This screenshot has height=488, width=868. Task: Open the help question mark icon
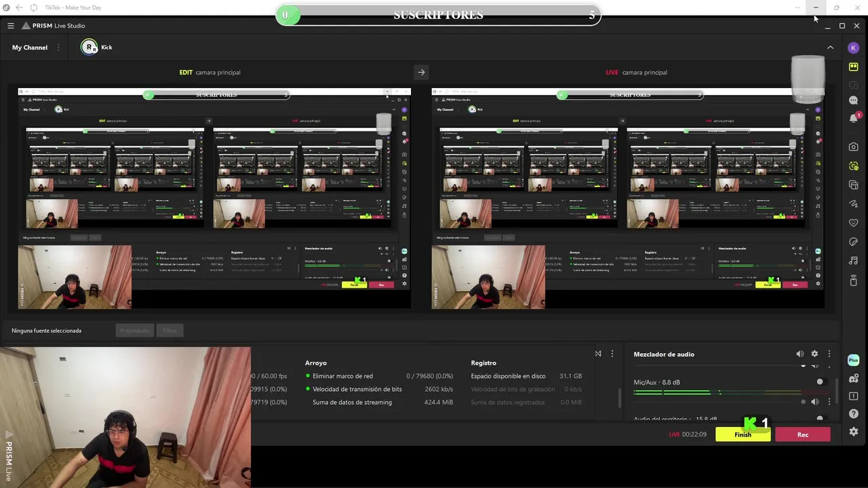(x=853, y=414)
